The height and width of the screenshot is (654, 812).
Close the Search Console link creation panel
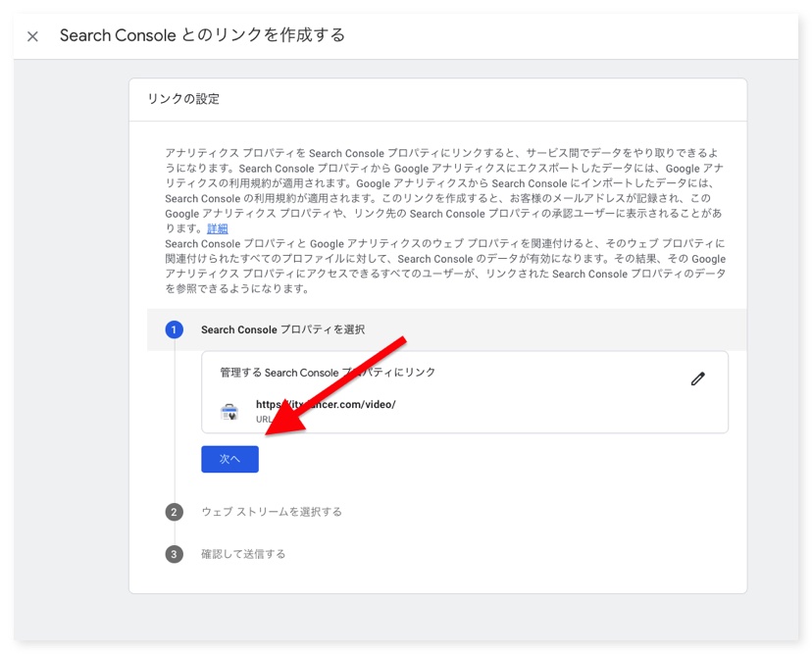(32, 36)
